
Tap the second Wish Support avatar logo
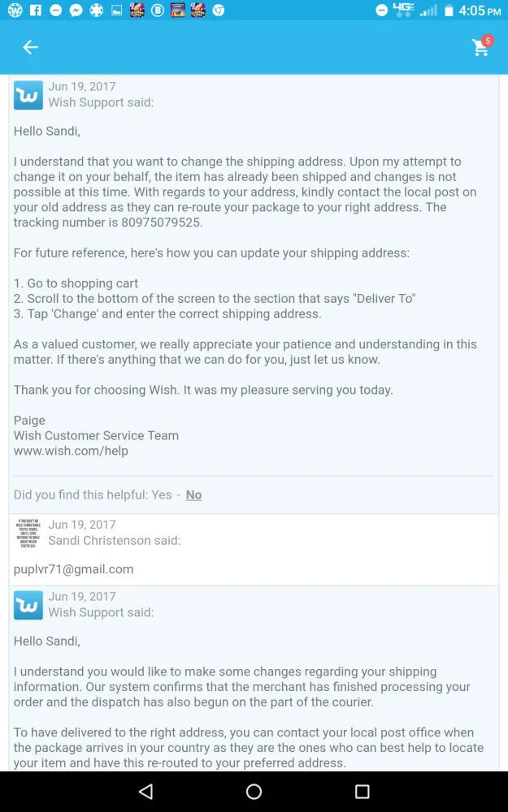[x=28, y=606]
